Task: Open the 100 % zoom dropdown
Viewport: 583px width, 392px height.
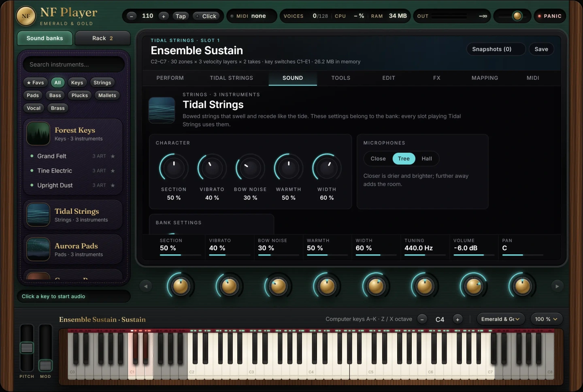Action: 546,319
